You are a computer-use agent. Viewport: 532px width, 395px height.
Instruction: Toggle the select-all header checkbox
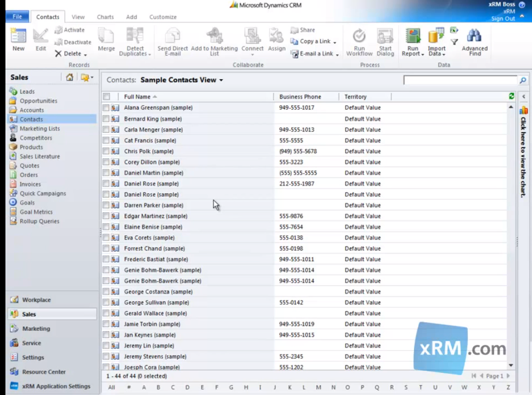107,97
